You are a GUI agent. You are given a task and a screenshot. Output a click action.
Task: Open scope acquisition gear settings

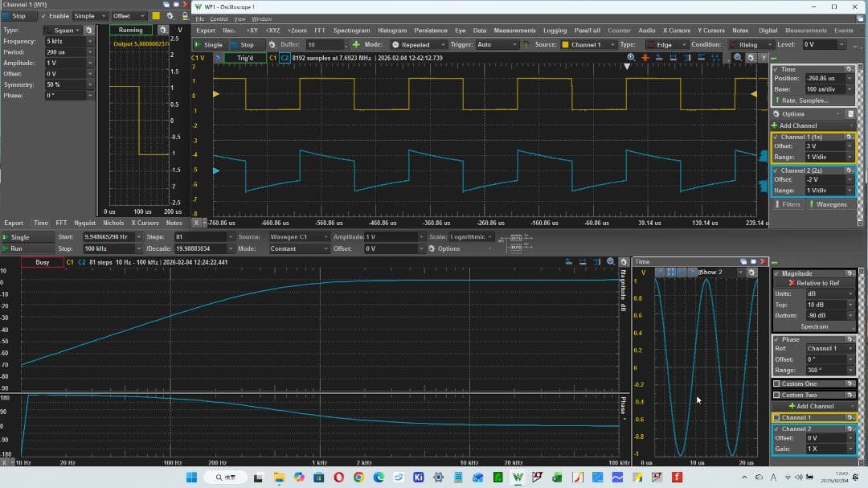pos(272,44)
